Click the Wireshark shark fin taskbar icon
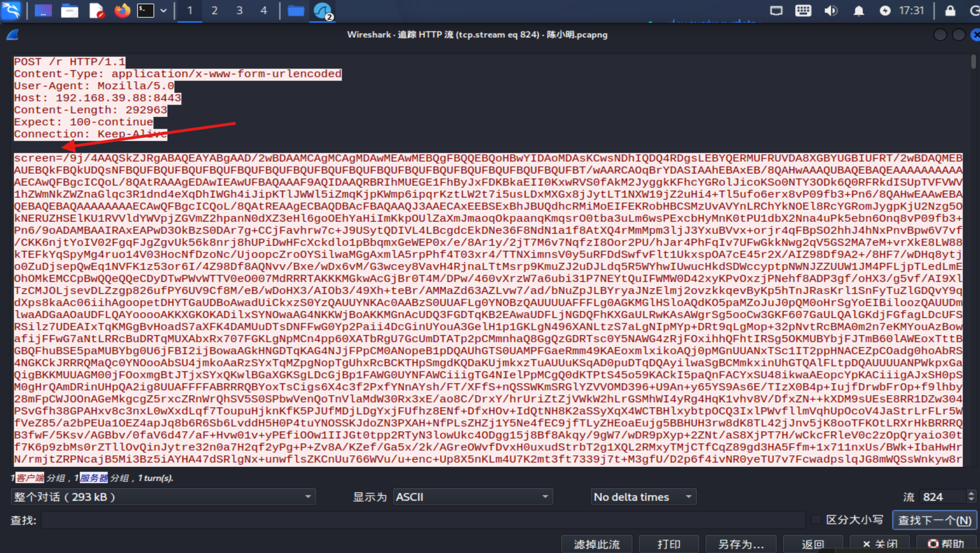The width and height of the screenshot is (980, 553). tap(323, 10)
